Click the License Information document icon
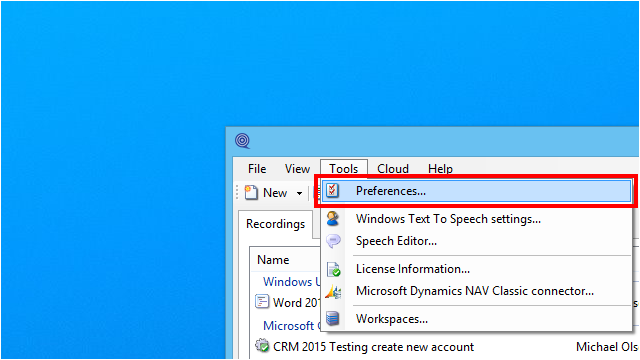Screen dimensions: 640x360 pyautogui.click(x=333, y=269)
